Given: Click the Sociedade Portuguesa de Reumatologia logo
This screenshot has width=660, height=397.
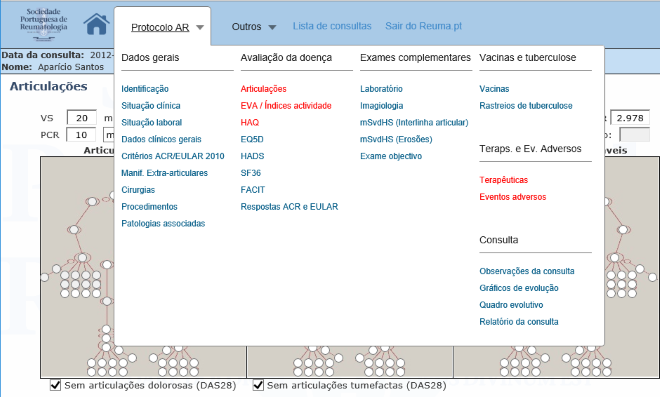Looking at the screenshot, I should (44, 24).
